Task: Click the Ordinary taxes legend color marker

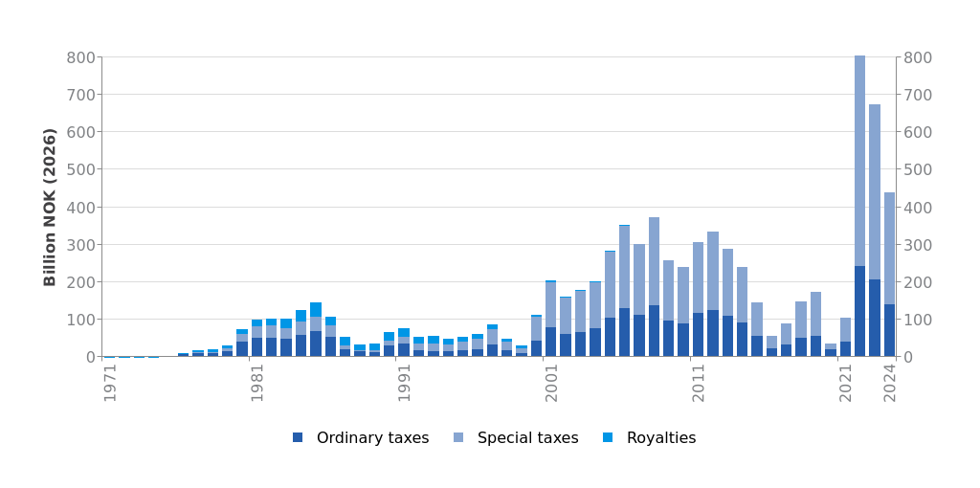Action: point(298,438)
